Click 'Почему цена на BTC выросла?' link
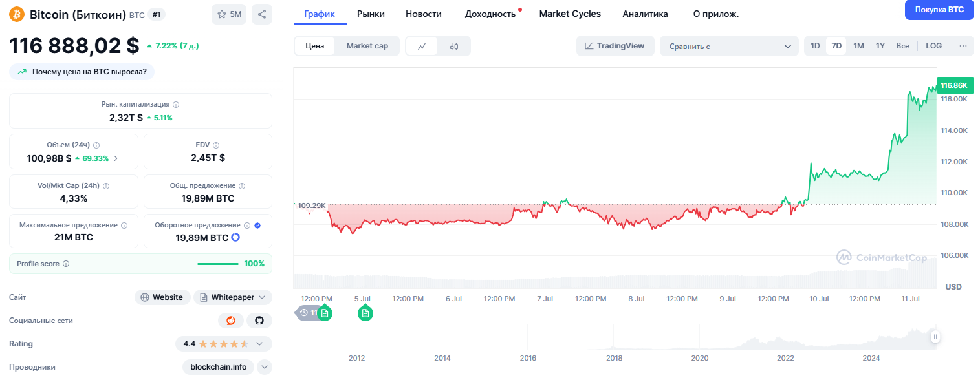 tap(82, 72)
